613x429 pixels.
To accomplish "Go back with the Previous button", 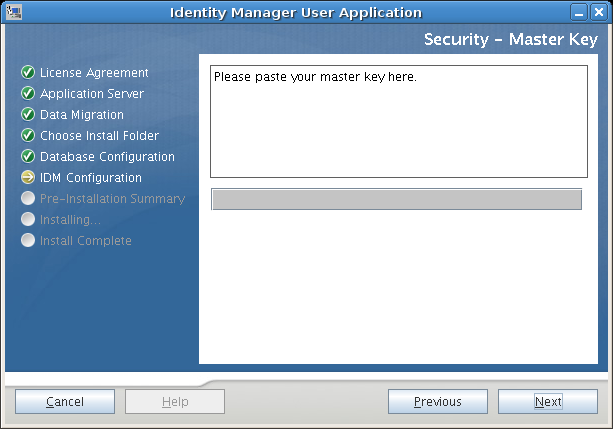I will tap(438, 402).
